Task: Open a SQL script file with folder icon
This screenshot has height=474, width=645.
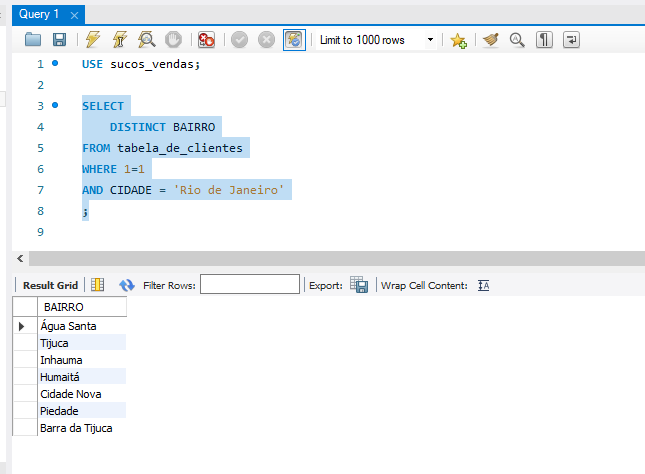Action: click(x=33, y=40)
